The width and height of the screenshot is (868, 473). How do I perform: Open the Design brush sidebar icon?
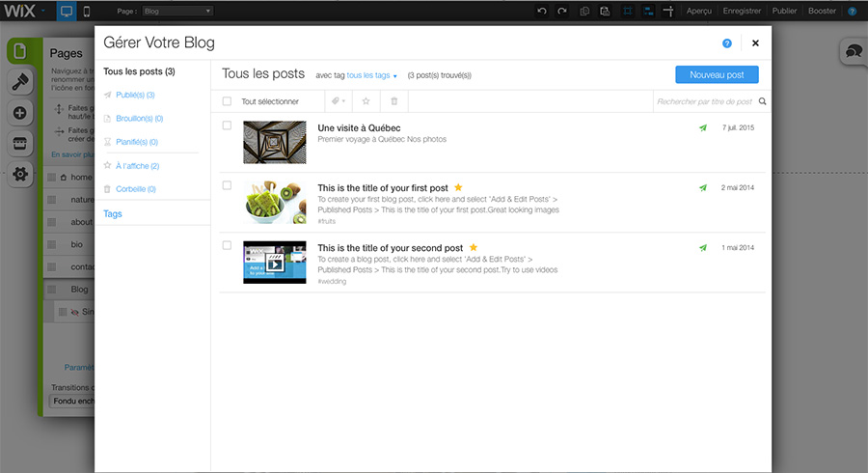pos(20,82)
